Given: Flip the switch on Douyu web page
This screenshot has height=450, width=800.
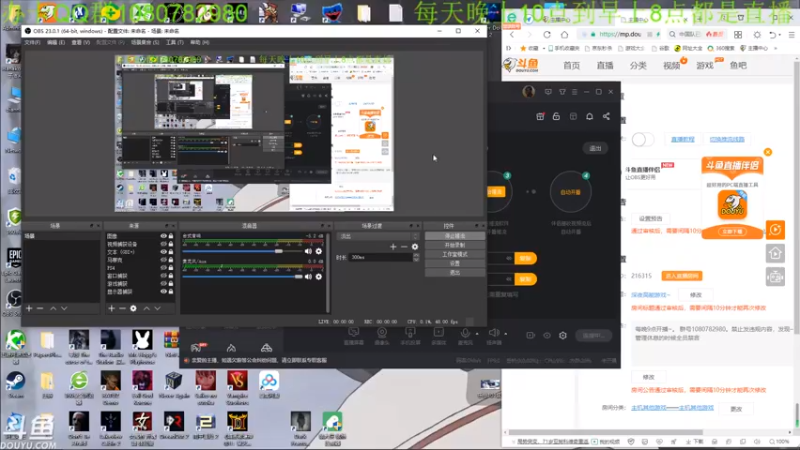Looking at the screenshot, I should 642,139.
